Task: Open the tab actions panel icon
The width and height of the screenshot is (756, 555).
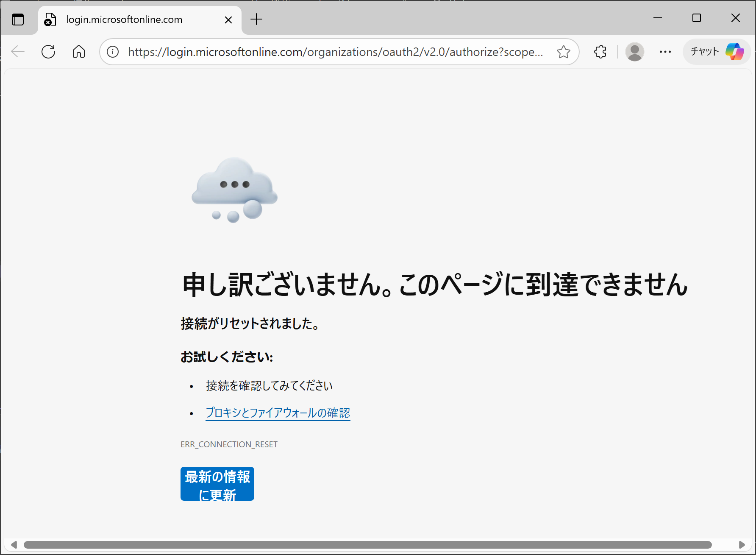Action: click(17, 19)
